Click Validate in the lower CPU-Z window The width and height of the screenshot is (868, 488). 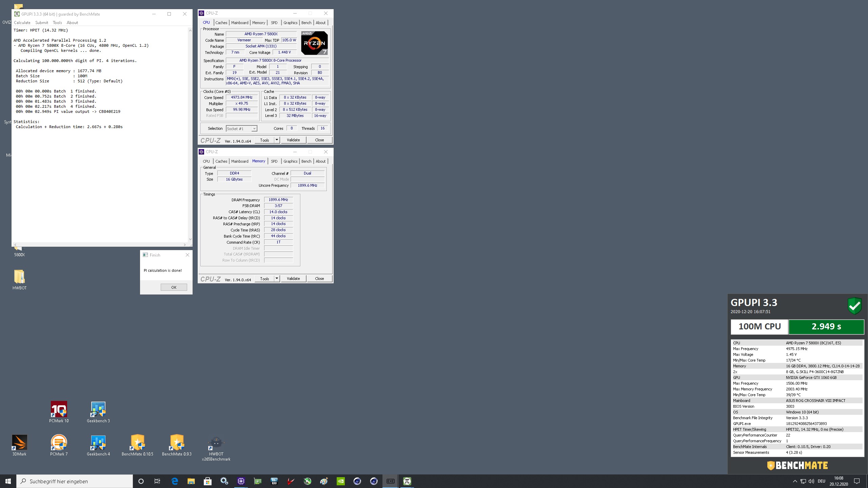[293, 279]
